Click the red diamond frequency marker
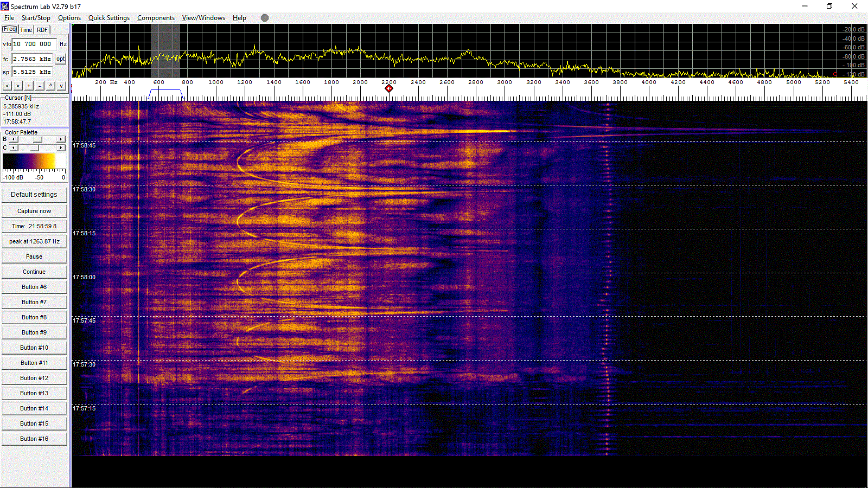868x488 pixels. pos(389,88)
